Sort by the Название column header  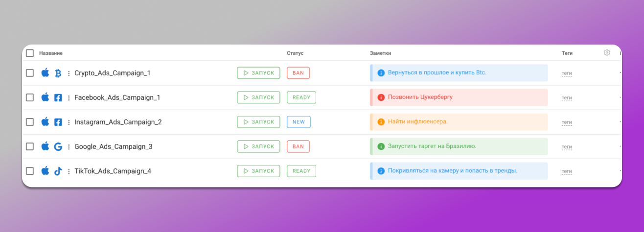tap(51, 53)
